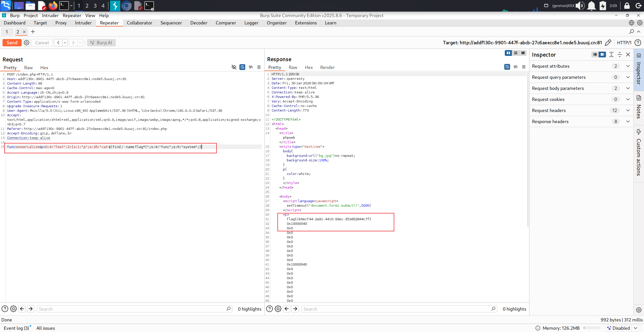Switch to the Decoder tab
This screenshot has width=644, height=332.
(x=199, y=23)
